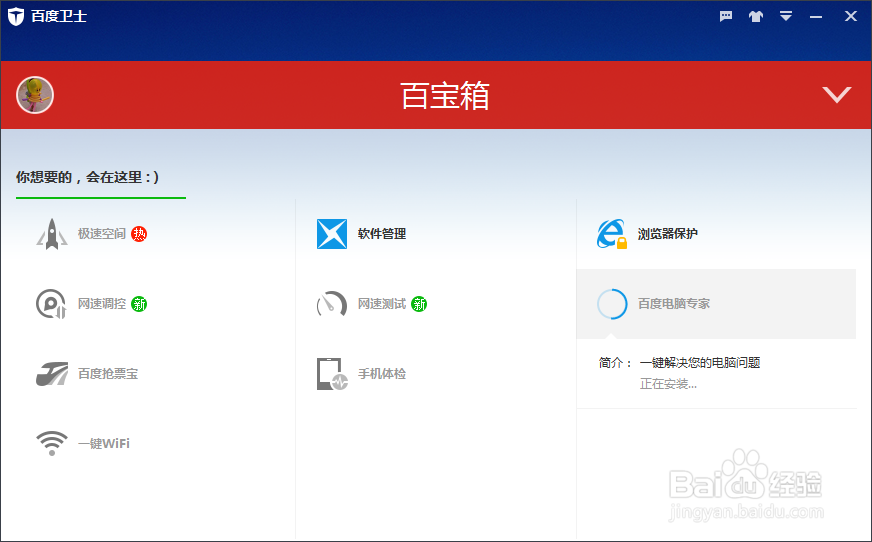Viewport: 872px width, 542px height.
Task: Click the green 新 badge beside 网速测试
Action: pyautogui.click(x=419, y=304)
